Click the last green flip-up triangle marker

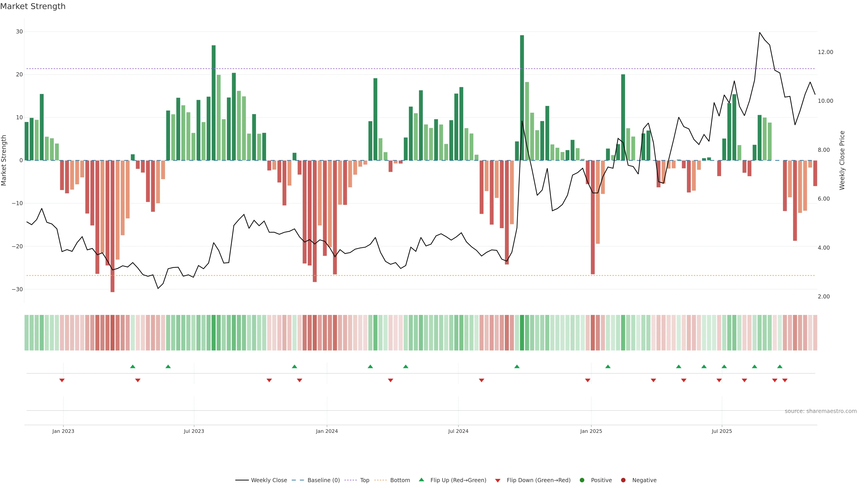coord(780,366)
